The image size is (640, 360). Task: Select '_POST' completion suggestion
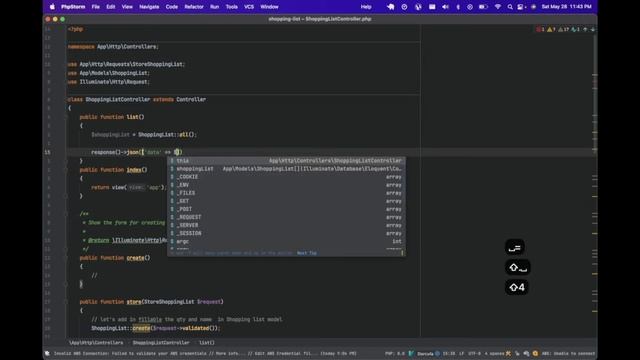286,209
